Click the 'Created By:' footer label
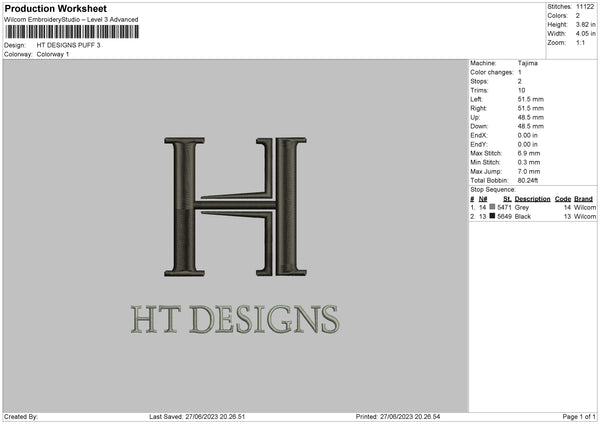 [x=21, y=417]
